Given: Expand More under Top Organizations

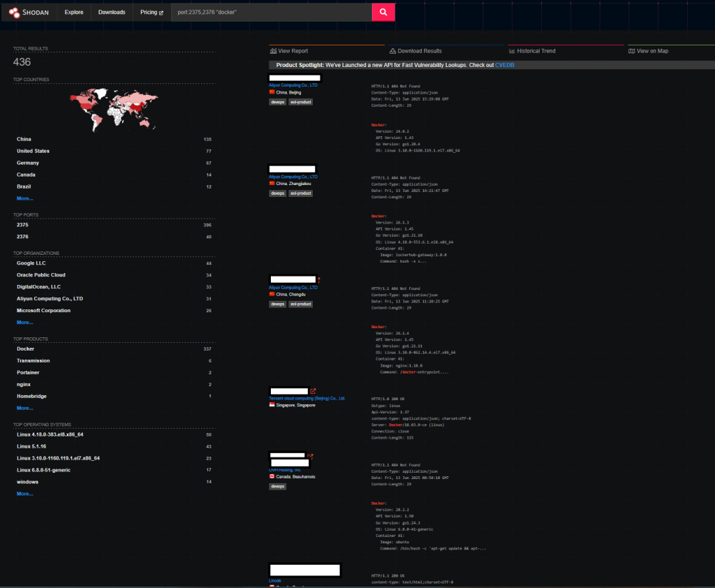Looking at the screenshot, I should pos(24,323).
